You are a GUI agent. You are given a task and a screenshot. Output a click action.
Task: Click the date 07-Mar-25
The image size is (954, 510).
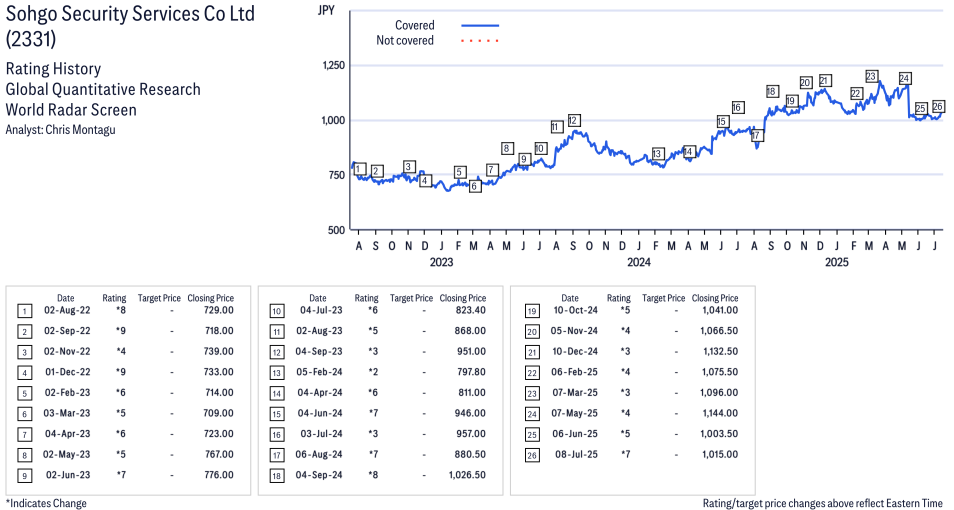[575, 393]
